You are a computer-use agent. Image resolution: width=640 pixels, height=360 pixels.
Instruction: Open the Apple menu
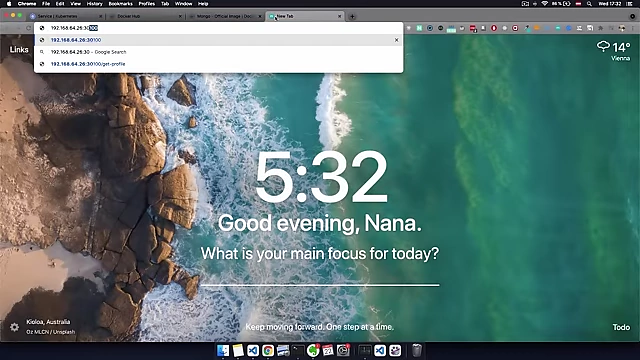click(x=9, y=4)
